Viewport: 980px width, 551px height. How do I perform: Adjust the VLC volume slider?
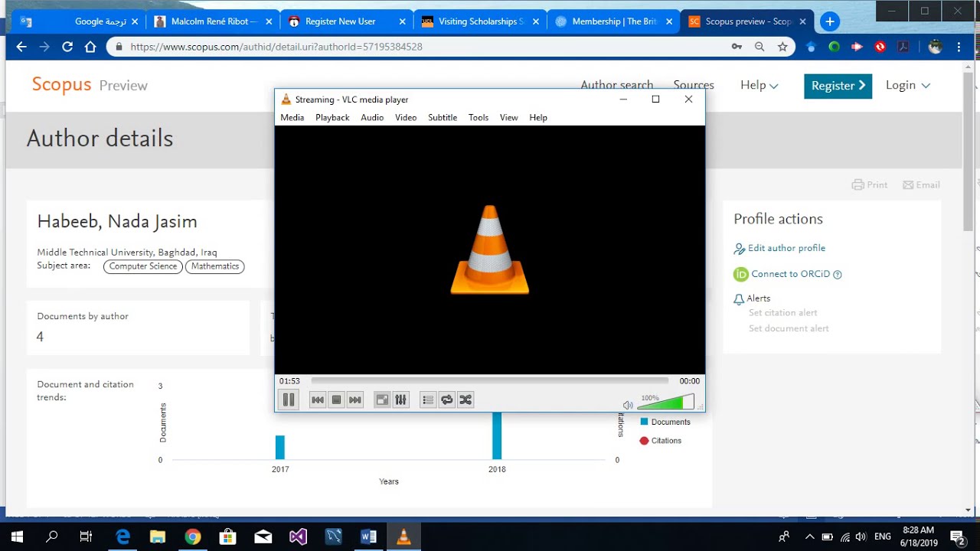[x=666, y=402]
